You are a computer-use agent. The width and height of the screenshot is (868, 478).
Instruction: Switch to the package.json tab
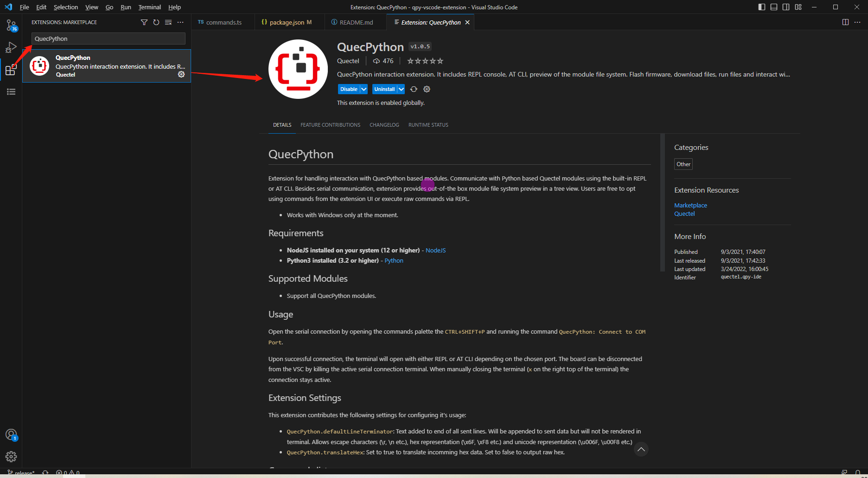pyautogui.click(x=290, y=22)
